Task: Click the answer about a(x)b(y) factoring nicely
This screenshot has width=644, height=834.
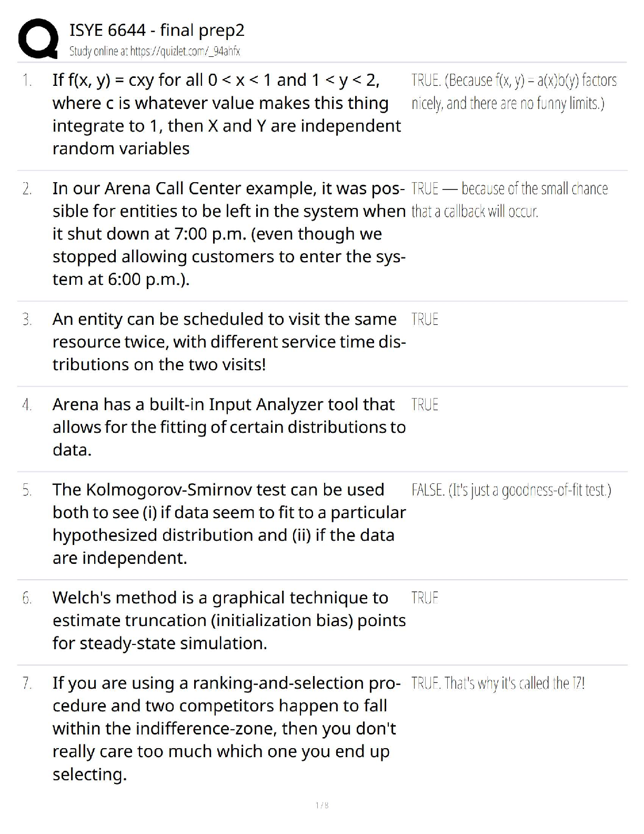Action: click(514, 92)
